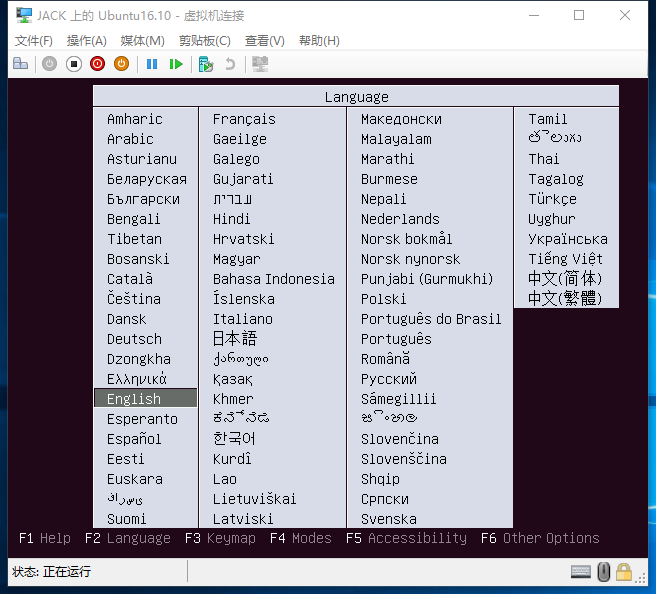656x594 pixels.
Task: Open the 帮助(H) menu
Action: click(x=319, y=41)
